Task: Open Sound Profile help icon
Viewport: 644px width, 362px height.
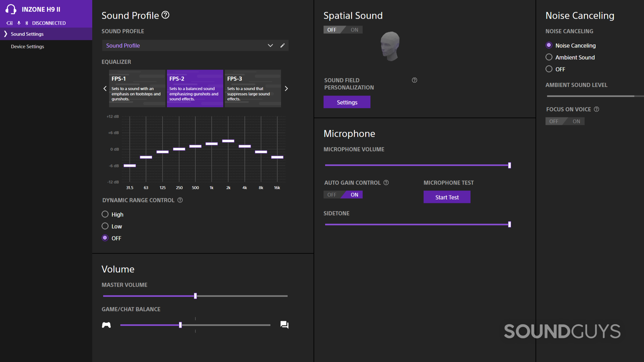Action: pyautogui.click(x=165, y=15)
